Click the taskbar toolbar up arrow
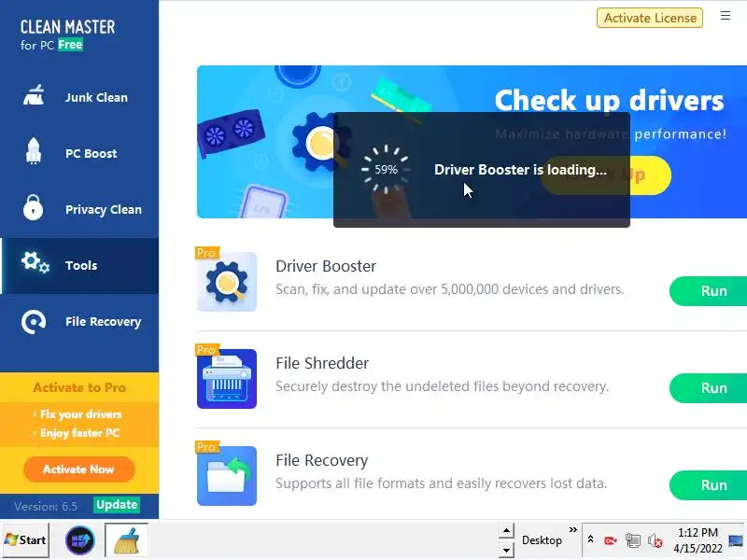747x560 pixels. (x=506, y=530)
